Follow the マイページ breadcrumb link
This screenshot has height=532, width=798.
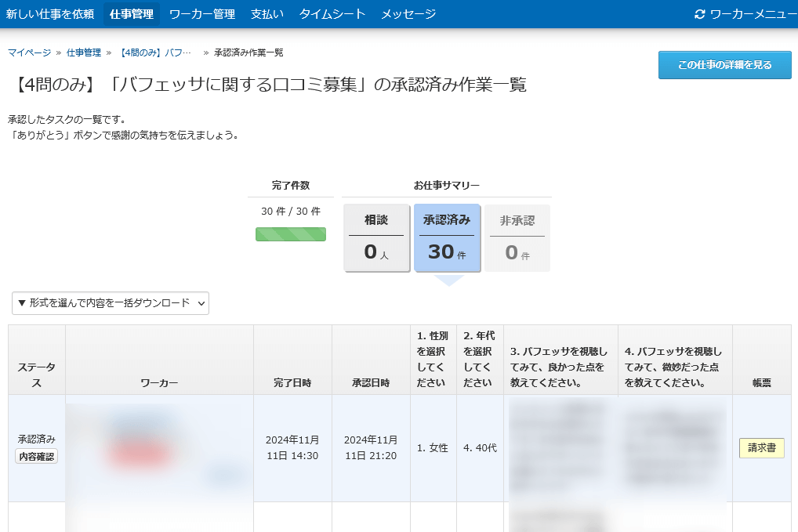(x=30, y=52)
